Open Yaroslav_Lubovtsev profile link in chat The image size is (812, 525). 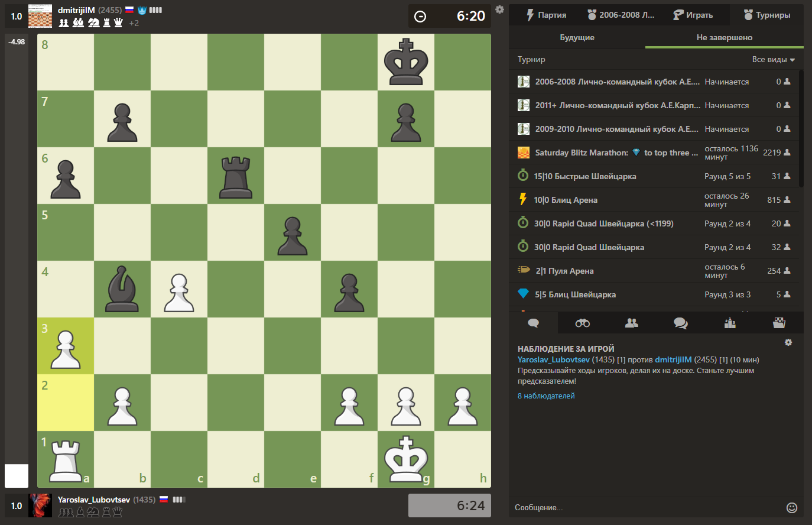point(553,359)
